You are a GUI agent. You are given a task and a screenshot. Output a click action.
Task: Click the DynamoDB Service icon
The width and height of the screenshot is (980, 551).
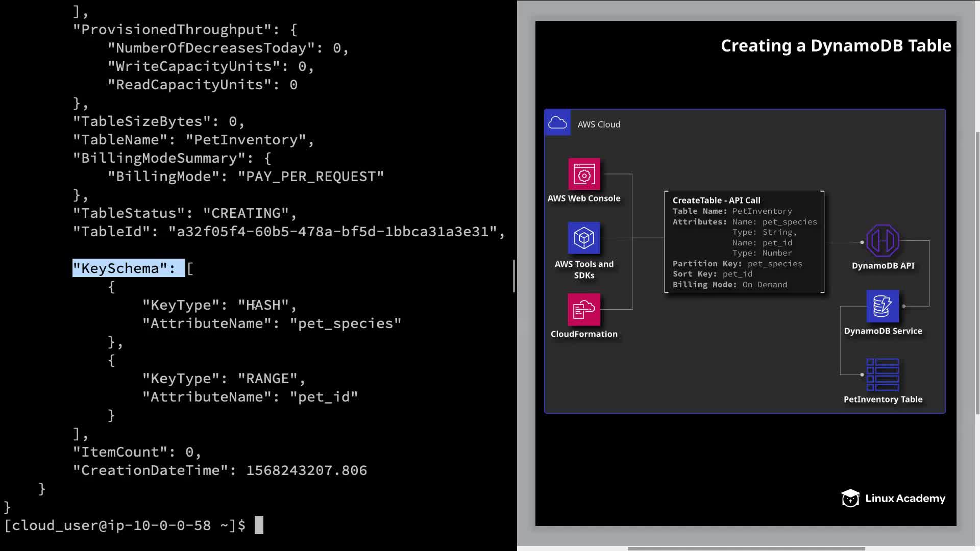(883, 306)
